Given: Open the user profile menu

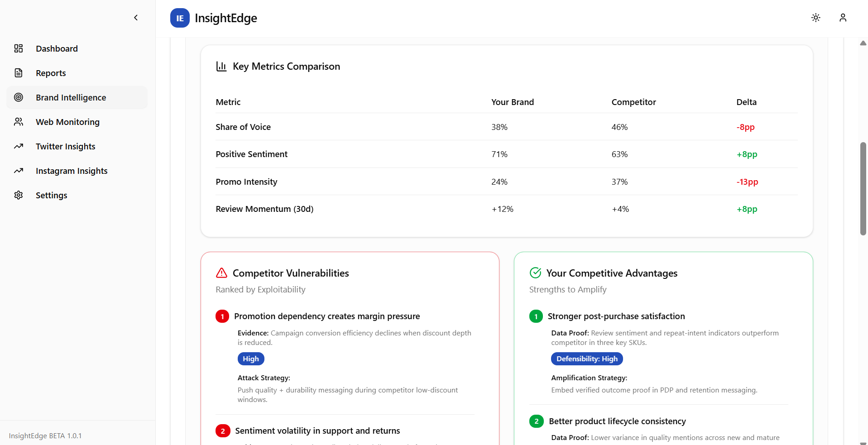Looking at the screenshot, I should [x=843, y=18].
